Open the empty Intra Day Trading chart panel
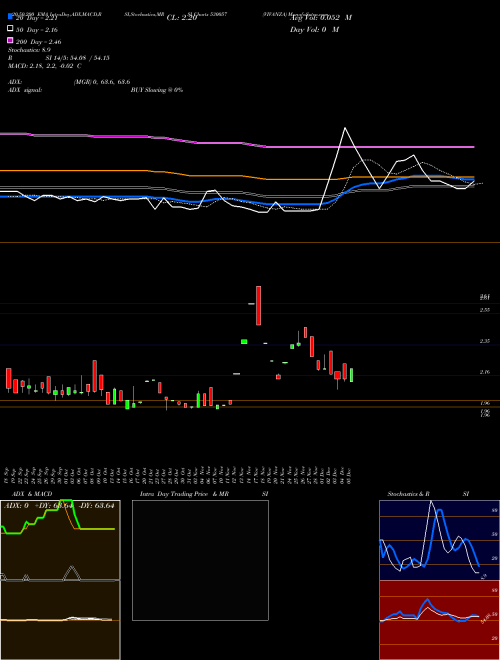This screenshot has width=500, height=660. (x=200, y=560)
